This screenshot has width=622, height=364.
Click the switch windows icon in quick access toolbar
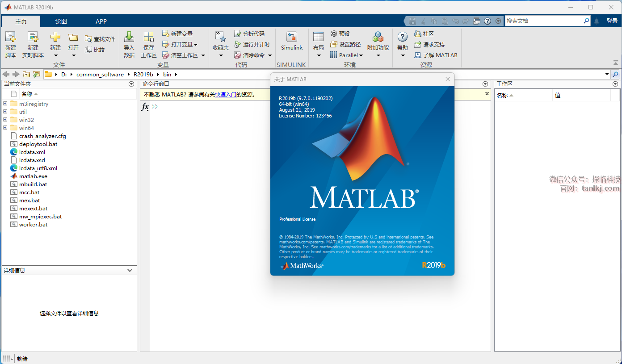click(477, 21)
